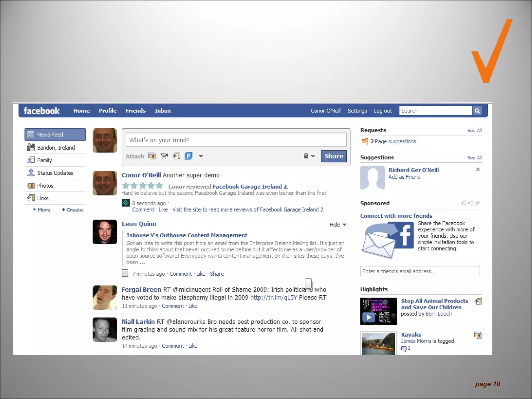Click the play button on the animal video thumbnail
The height and width of the screenshot is (399, 532).
point(369,317)
